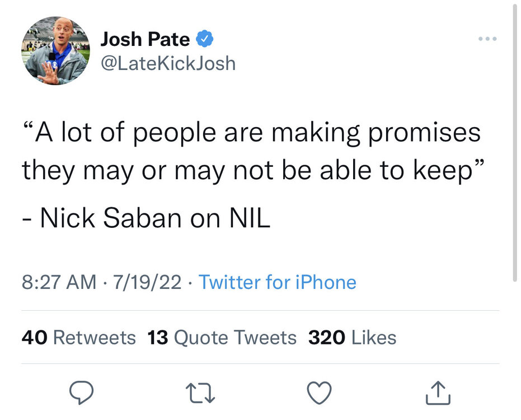Open Josh Pate's profile picture

point(55,51)
